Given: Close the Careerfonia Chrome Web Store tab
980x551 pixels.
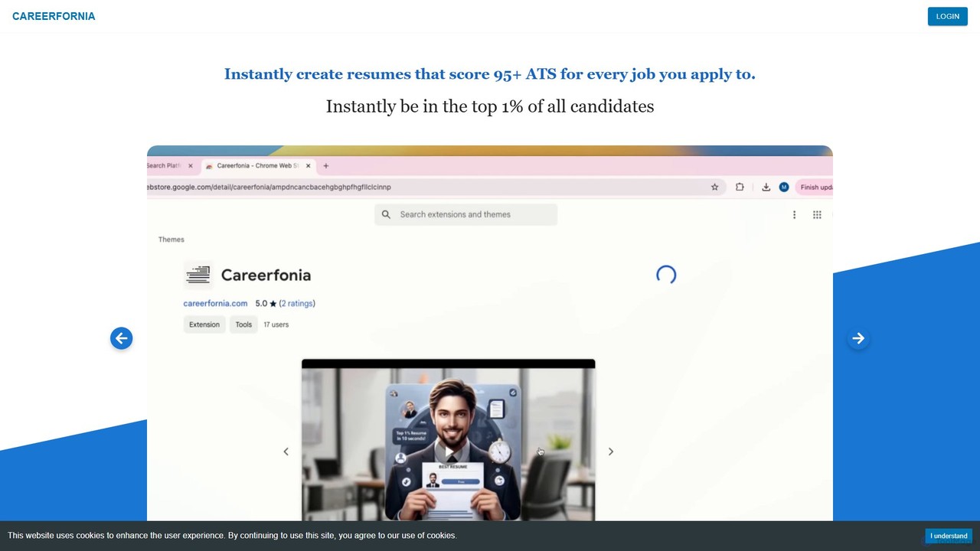Looking at the screenshot, I should tap(309, 165).
